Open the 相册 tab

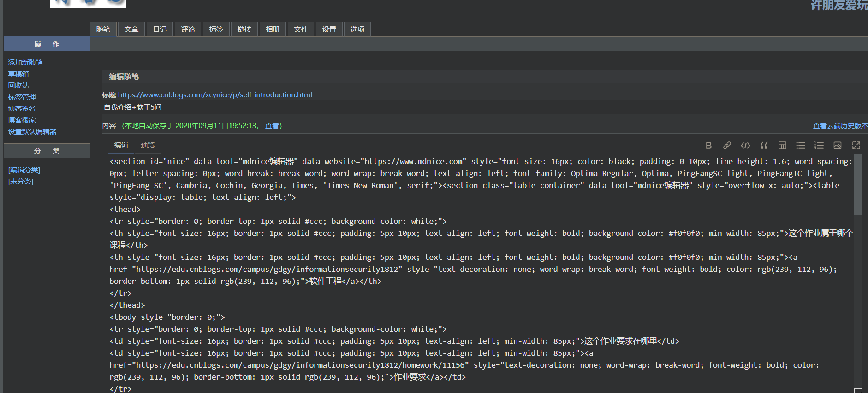pos(273,29)
